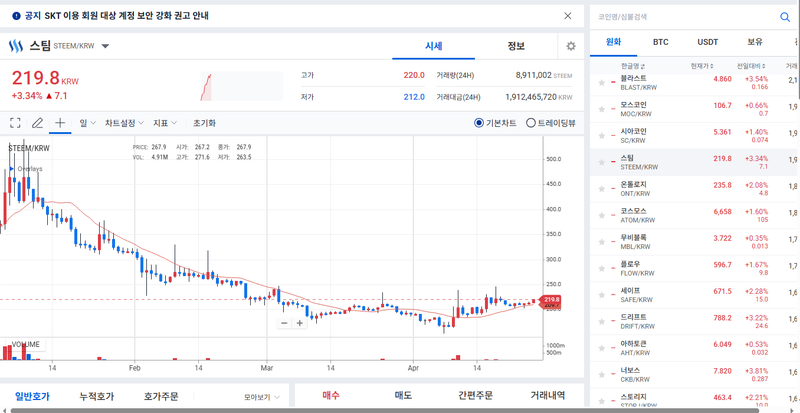The image size is (800, 413).
Task: Click the search magnifier icon
Action: 785,17
